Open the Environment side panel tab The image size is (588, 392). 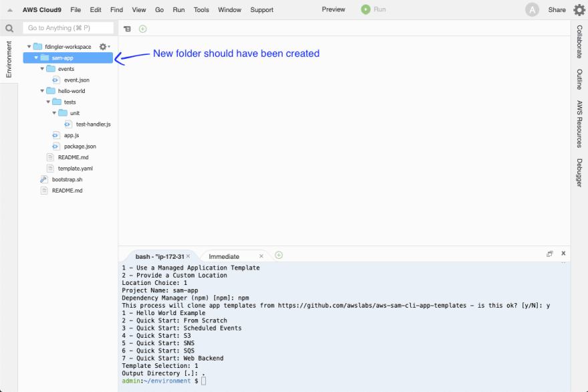9,60
